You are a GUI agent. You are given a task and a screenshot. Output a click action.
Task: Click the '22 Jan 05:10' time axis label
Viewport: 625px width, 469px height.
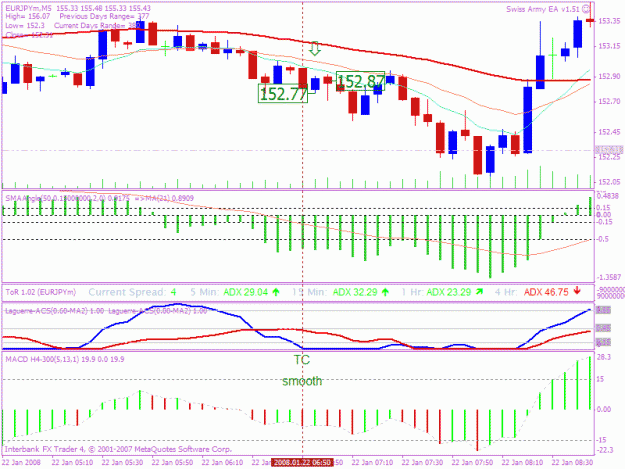click(72, 463)
